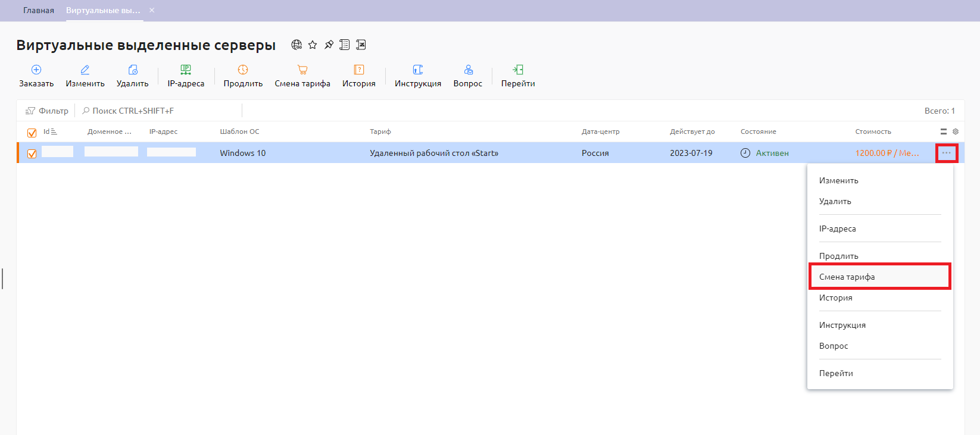This screenshot has width=980, height=435.
Task: Open the three-dots row actions menu
Action: tap(947, 153)
